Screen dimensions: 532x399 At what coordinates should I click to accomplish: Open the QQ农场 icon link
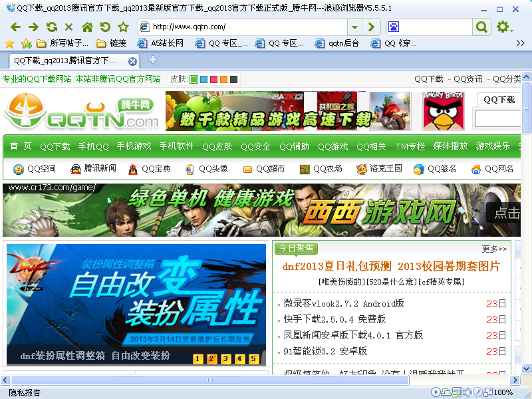[321, 169]
